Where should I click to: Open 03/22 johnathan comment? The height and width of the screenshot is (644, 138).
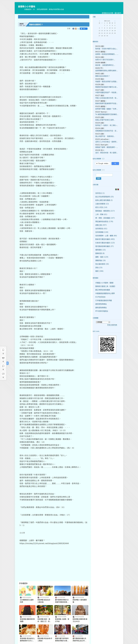click(x=106, y=142)
